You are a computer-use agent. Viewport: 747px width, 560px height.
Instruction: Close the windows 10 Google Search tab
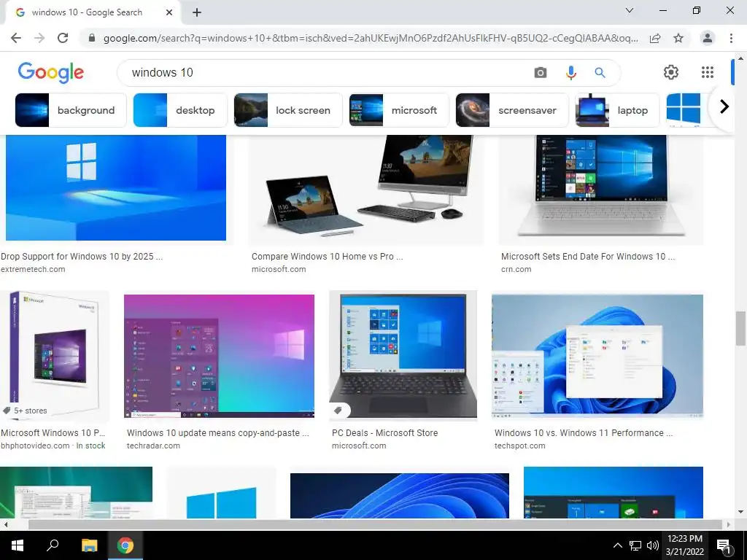(169, 12)
